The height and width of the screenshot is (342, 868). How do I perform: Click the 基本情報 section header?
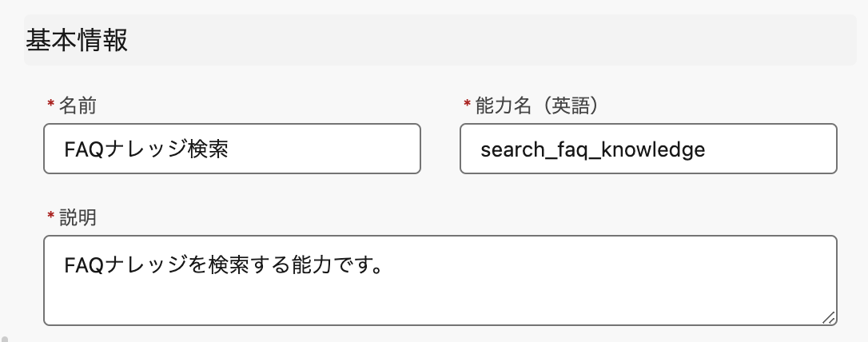(77, 39)
